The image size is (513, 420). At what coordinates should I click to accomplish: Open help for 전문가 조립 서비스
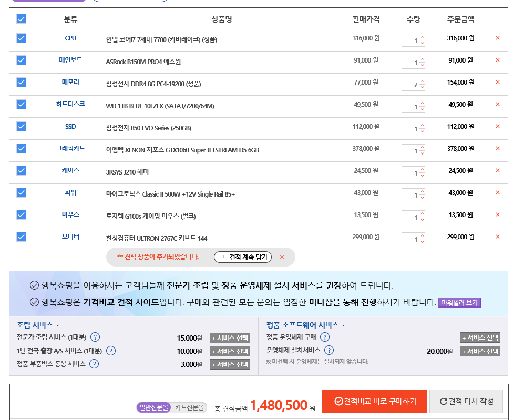(95, 337)
